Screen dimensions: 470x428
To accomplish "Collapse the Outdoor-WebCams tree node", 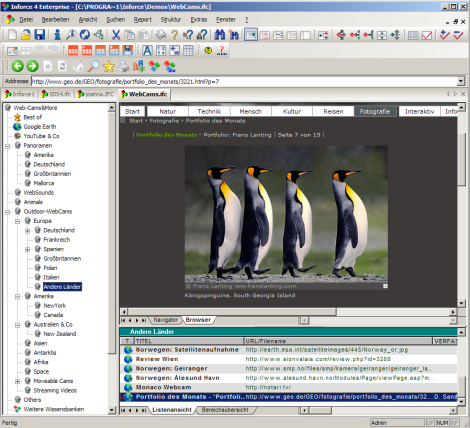I will (x=8, y=212).
